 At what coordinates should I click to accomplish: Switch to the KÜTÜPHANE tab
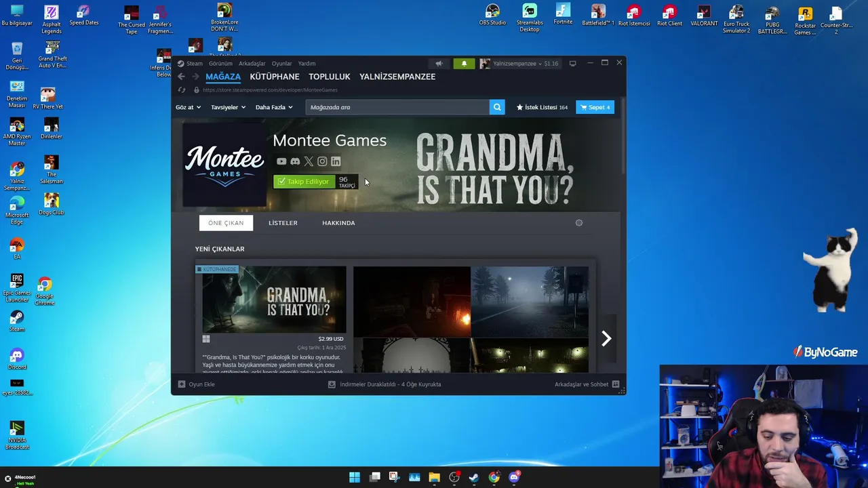275,77
